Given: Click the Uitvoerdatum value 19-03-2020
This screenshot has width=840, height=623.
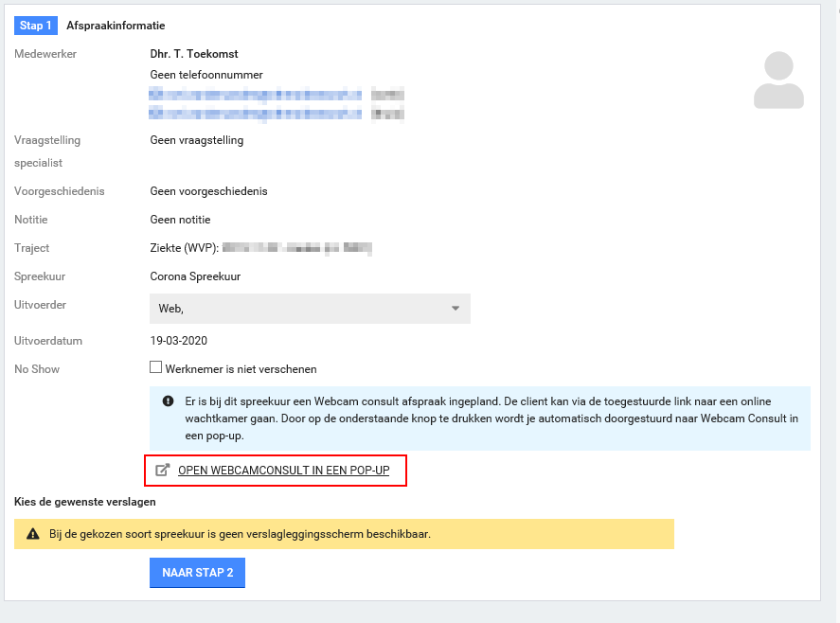Looking at the screenshot, I should (x=178, y=341).
